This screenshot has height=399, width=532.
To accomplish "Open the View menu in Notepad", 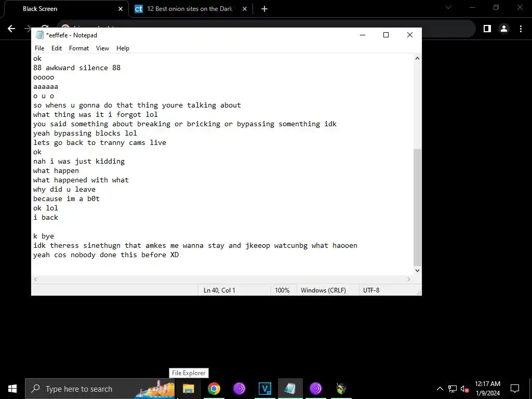I will (x=102, y=48).
